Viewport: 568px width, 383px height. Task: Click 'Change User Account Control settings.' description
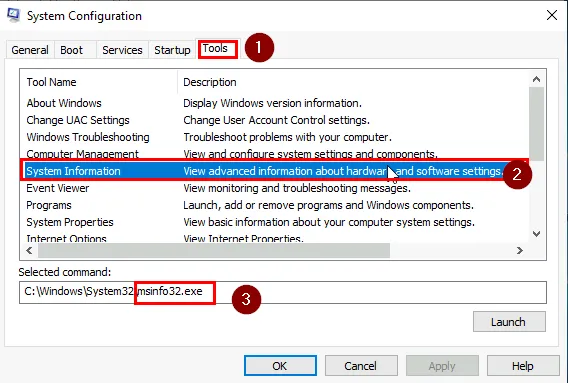tap(276, 120)
